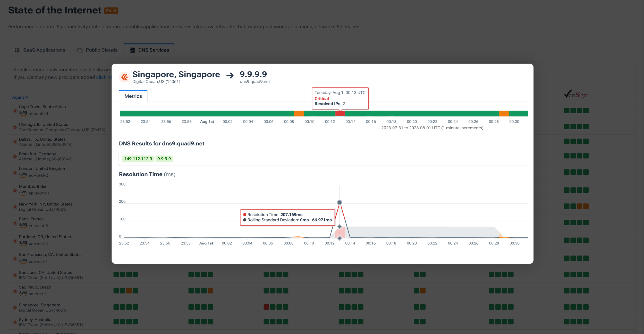Click the AWS icon under Paris, France
The height and width of the screenshot is (334, 644).
pyautogui.click(x=23, y=225)
